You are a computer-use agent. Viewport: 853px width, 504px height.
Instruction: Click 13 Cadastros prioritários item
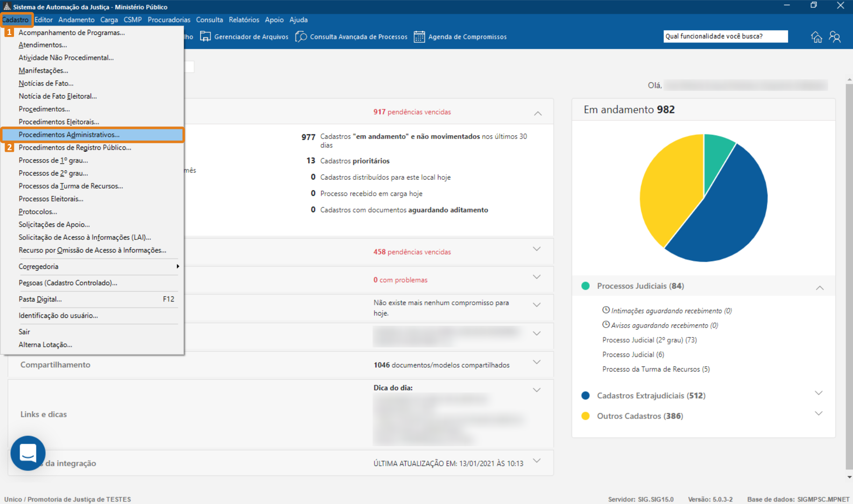coord(348,161)
